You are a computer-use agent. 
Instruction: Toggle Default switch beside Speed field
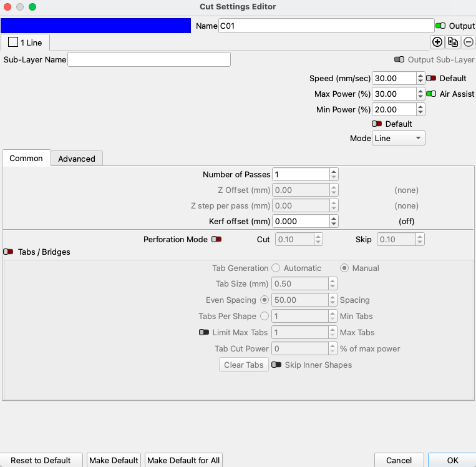(x=431, y=79)
